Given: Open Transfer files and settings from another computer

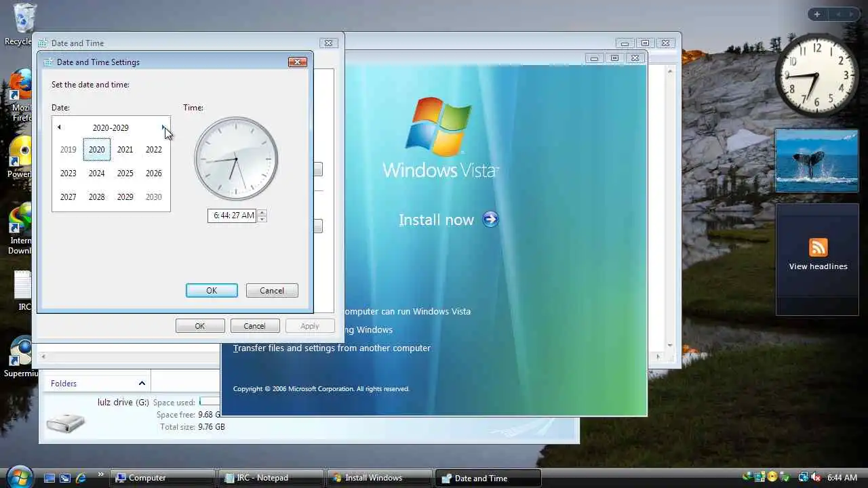Looking at the screenshot, I should point(332,348).
